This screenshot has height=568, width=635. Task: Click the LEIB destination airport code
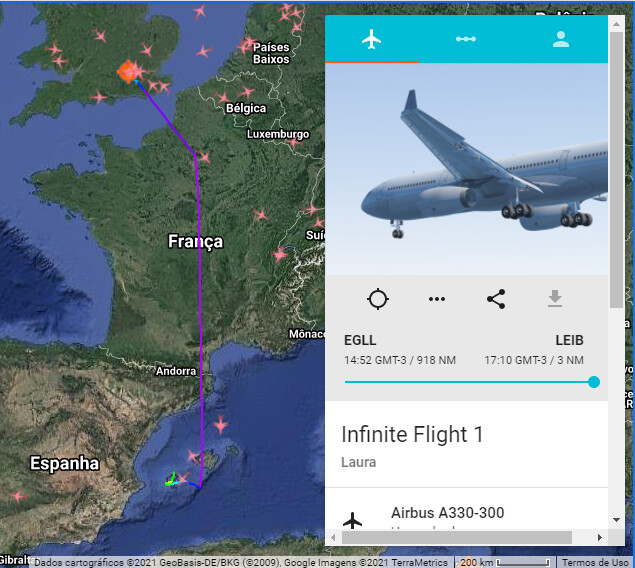tap(569, 340)
